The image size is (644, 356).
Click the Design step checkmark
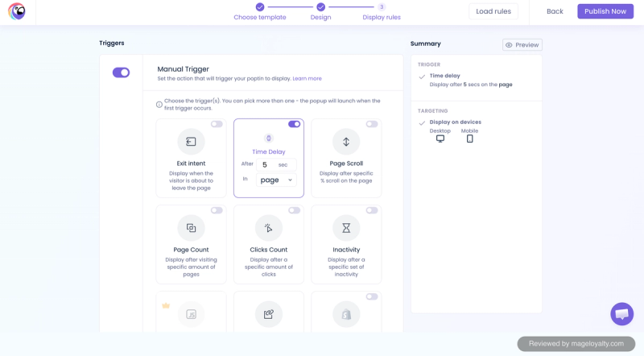click(320, 7)
